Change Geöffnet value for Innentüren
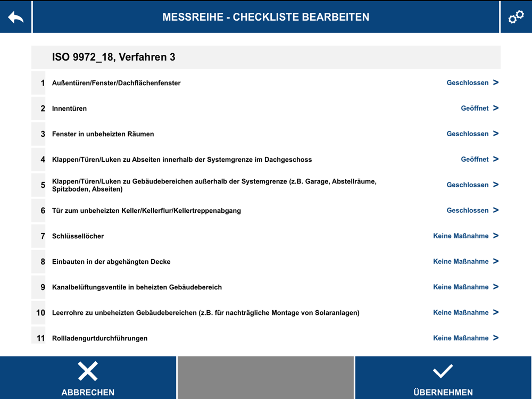 click(x=479, y=108)
